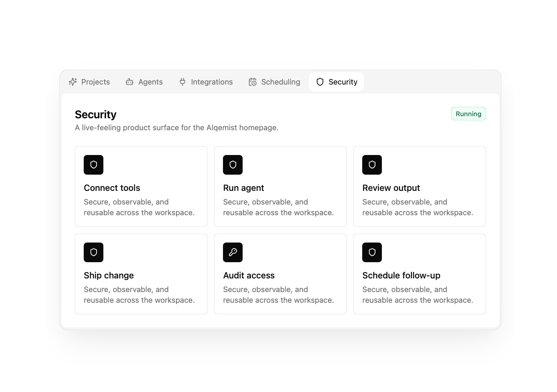557x392 pixels.
Task: Click the description under Run agent
Action: point(278,208)
